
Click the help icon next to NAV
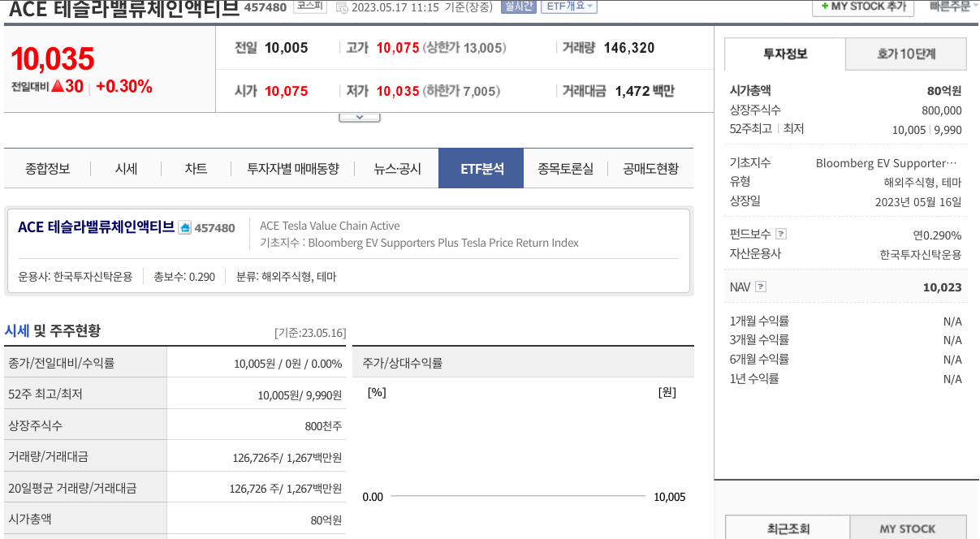point(761,287)
